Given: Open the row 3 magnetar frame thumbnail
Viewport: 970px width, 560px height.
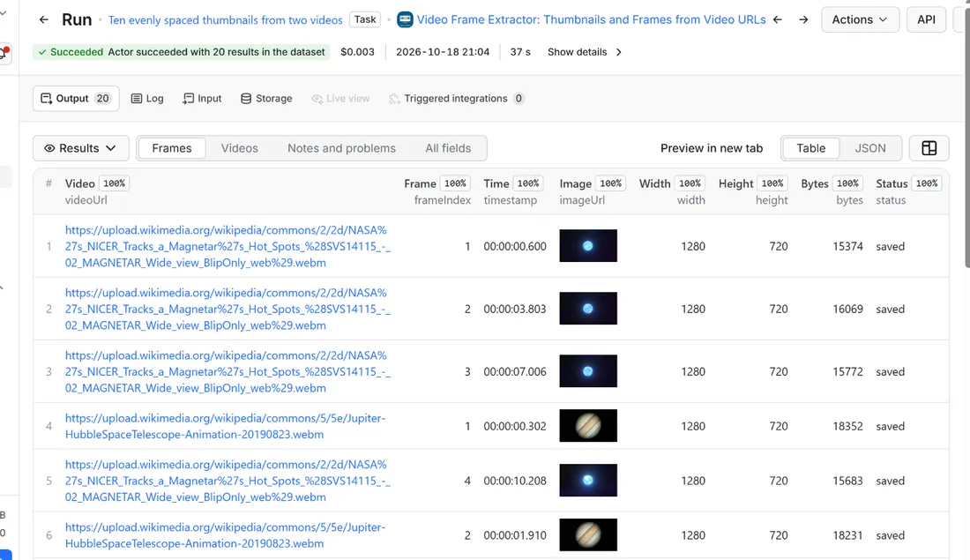Looking at the screenshot, I should click(x=587, y=370).
